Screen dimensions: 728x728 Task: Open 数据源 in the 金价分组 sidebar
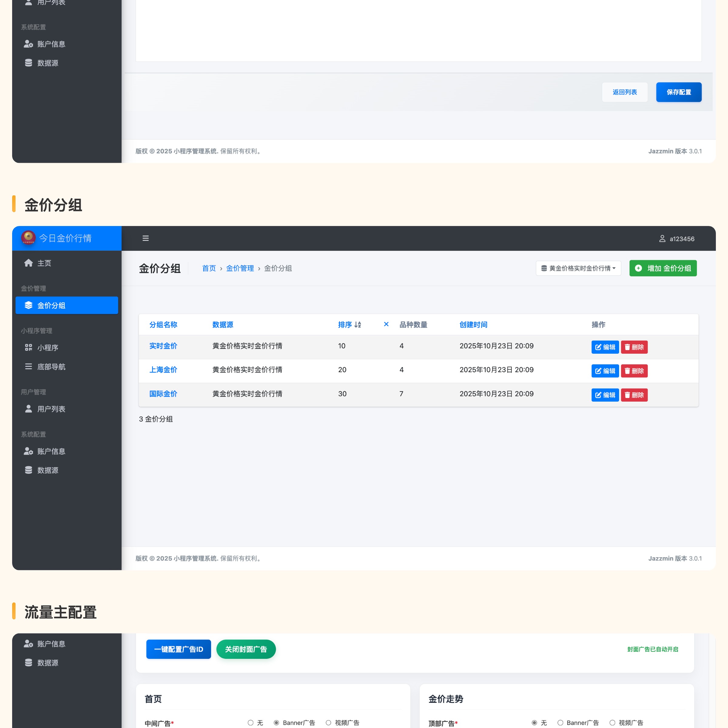(x=48, y=470)
